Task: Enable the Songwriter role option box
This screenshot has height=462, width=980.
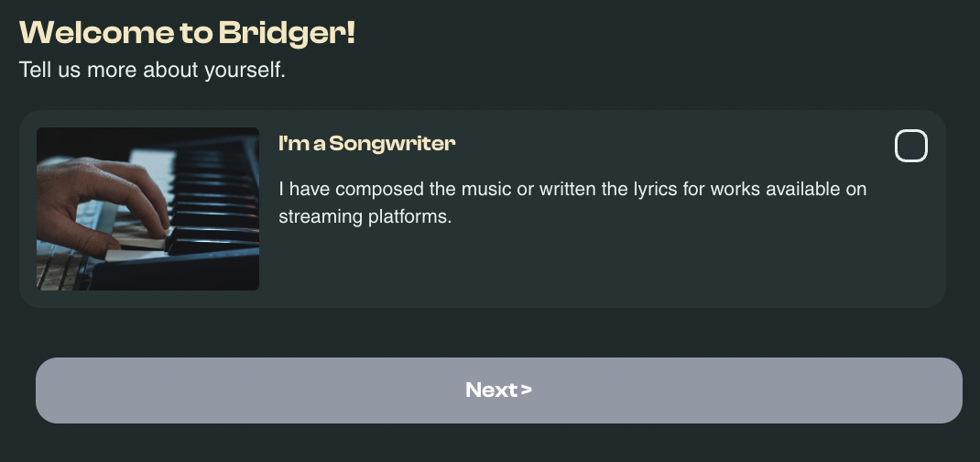Action: 910,146
